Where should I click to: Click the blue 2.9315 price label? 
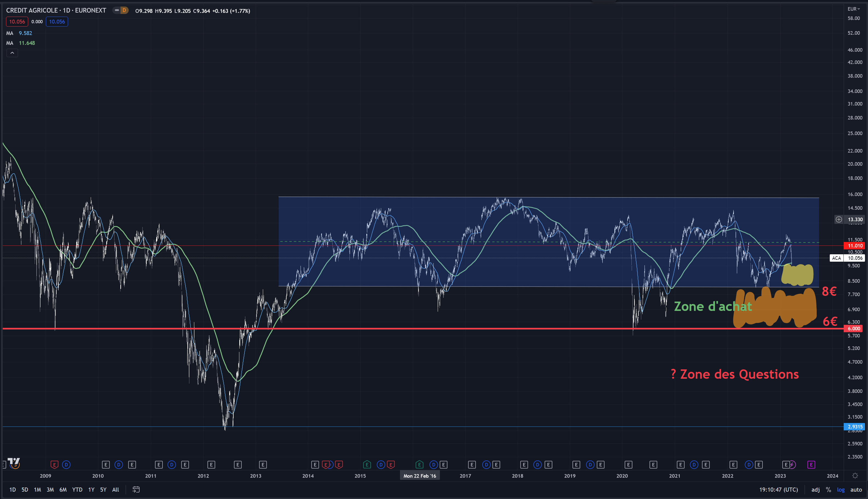point(855,427)
